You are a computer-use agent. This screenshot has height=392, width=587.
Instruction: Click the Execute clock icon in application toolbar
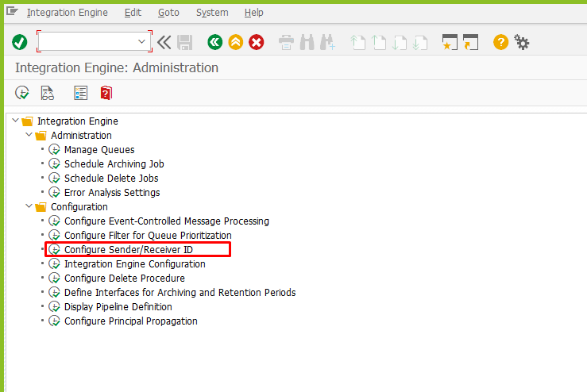pos(22,93)
